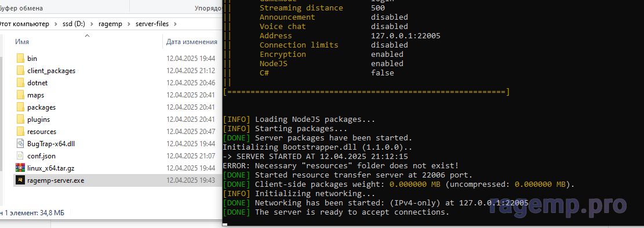Sort files by Дата изменения column header
644x228 pixels.
coord(191,42)
